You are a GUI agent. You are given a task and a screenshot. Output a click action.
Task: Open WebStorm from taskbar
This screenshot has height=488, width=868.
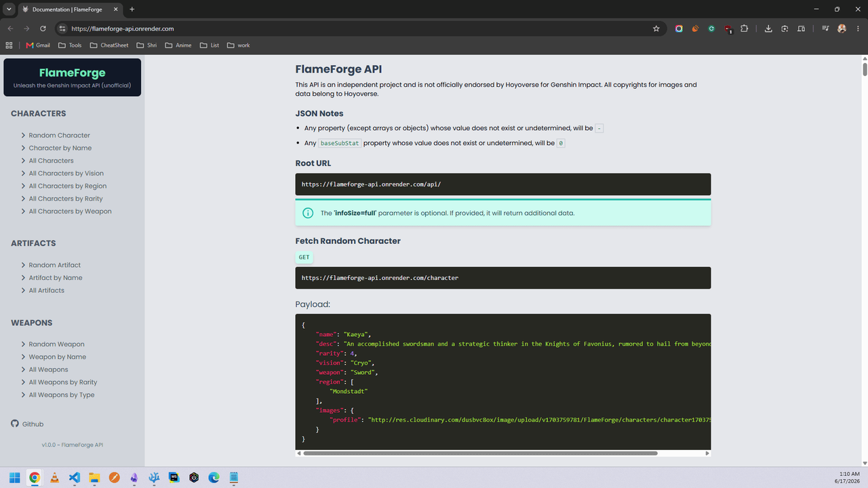tap(174, 477)
